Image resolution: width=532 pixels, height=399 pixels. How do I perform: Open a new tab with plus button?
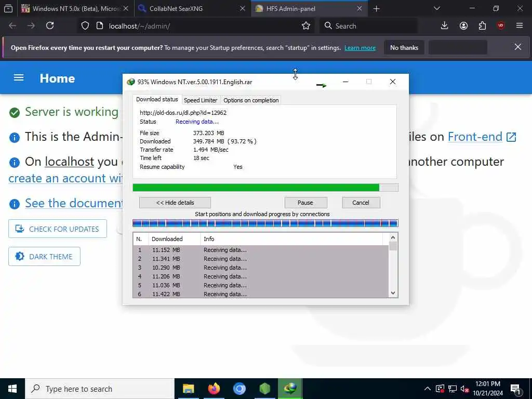click(x=376, y=9)
